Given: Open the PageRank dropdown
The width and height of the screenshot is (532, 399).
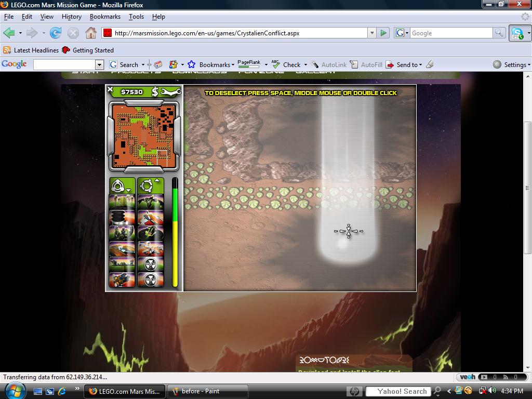Looking at the screenshot, I should 267,64.
